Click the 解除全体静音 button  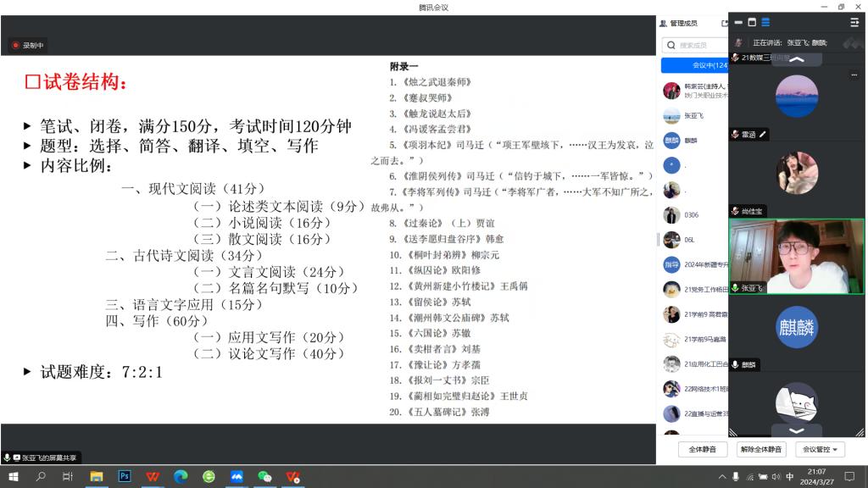pos(759,449)
